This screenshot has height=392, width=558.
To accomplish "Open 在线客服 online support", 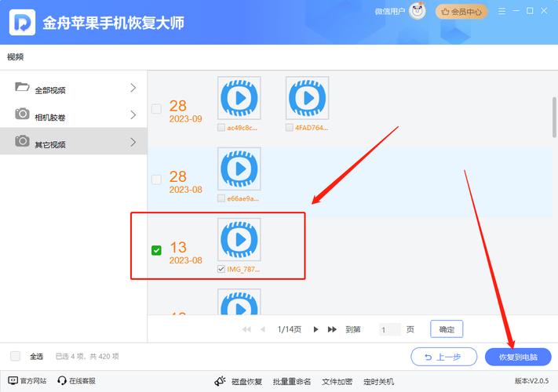I will coord(82,380).
